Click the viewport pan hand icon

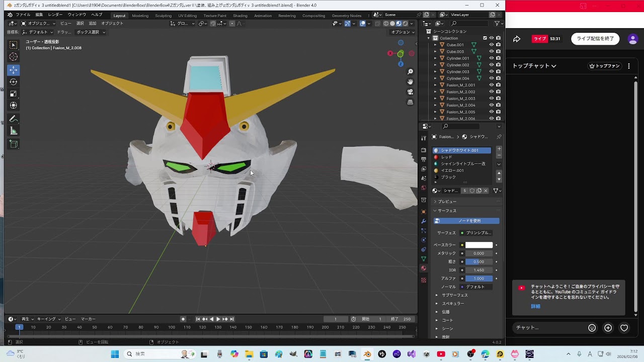(x=411, y=82)
